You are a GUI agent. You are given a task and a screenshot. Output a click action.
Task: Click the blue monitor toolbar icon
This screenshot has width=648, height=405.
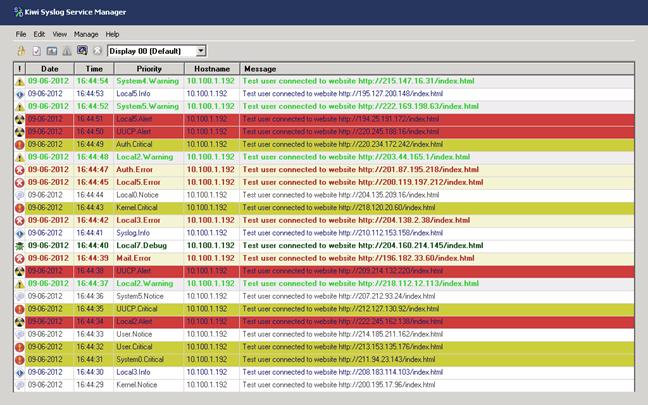click(x=81, y=50)
